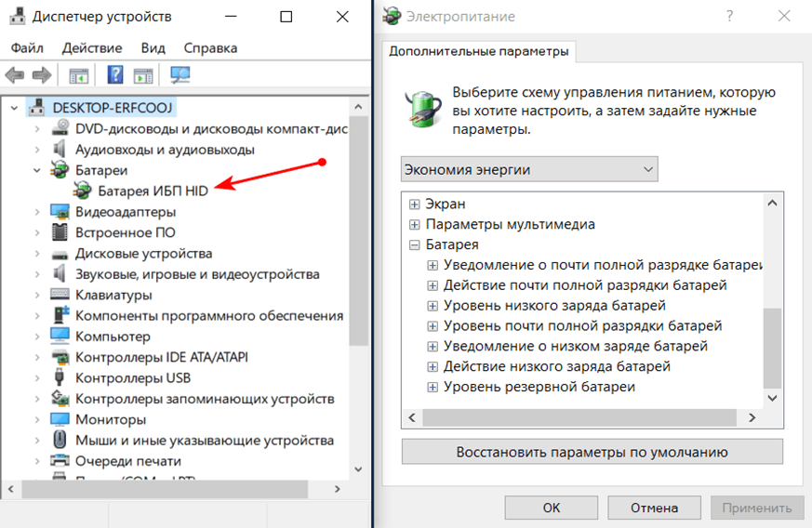This screenshot has width=812, height=528.
Task: Click the Back arrow in Device Manager toolbar
Action: (15, 75)
